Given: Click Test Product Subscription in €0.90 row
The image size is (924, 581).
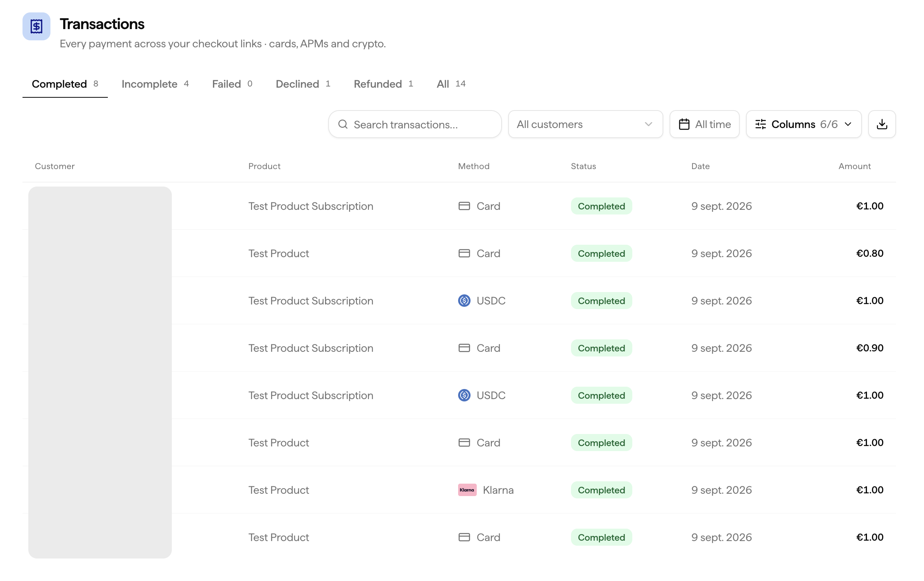Looking at the screenshot, I should point(311,348).
